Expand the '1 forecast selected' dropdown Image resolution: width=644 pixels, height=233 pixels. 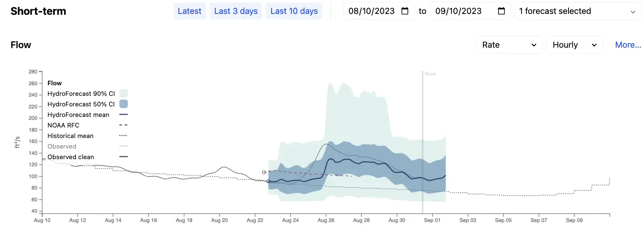pos(578,11)
